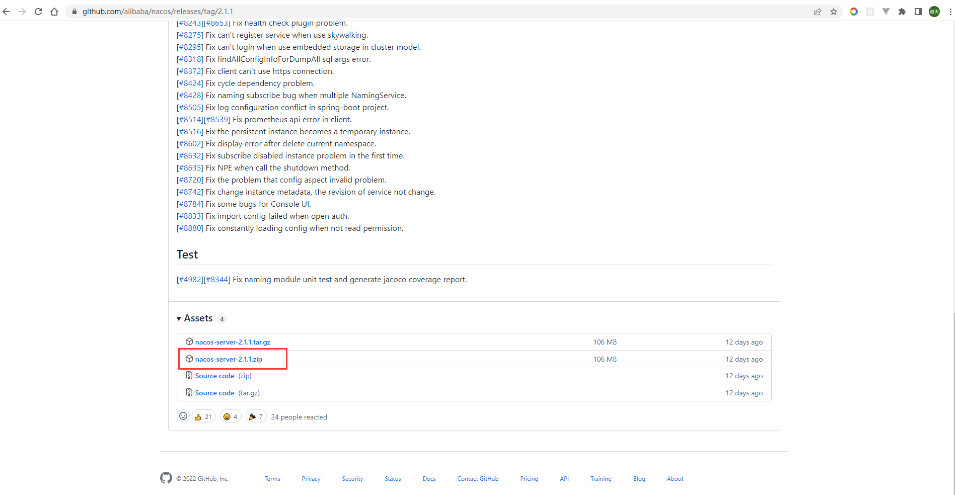Download Source code (zip)

tap(223, 376)
